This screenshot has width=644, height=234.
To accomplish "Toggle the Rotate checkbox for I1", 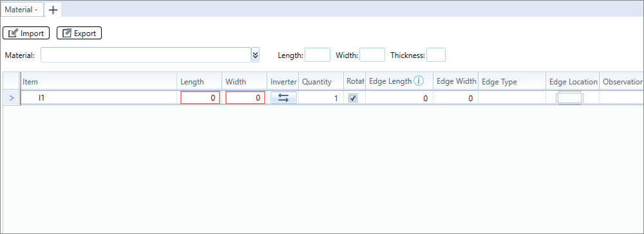I will 353,98.
